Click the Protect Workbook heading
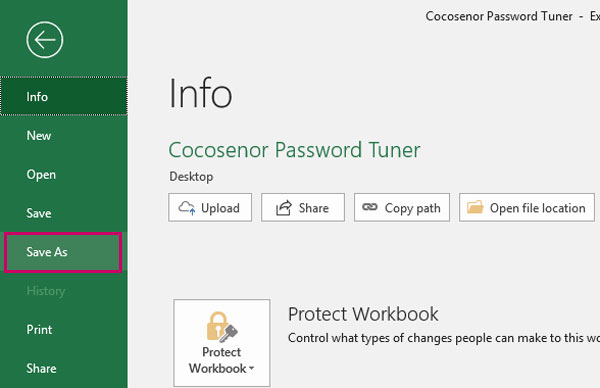Screen dimensions: 600x388 [x=363, y=314]
